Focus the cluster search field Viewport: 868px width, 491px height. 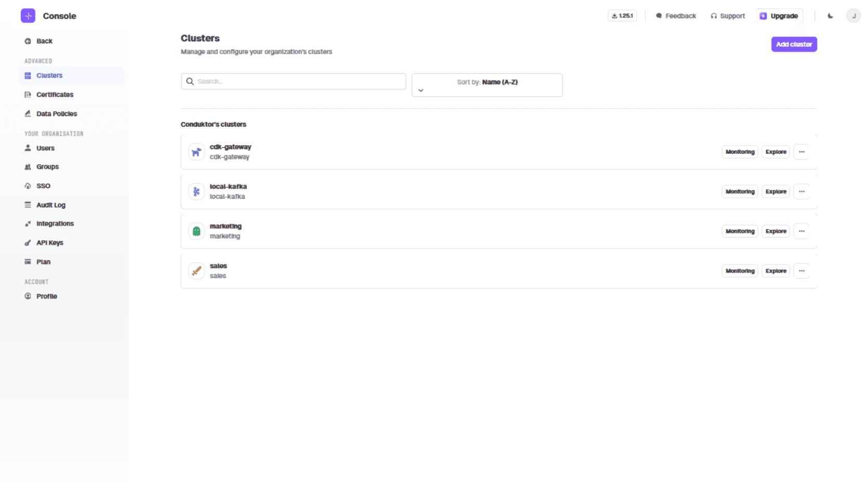tap(296, 81)
